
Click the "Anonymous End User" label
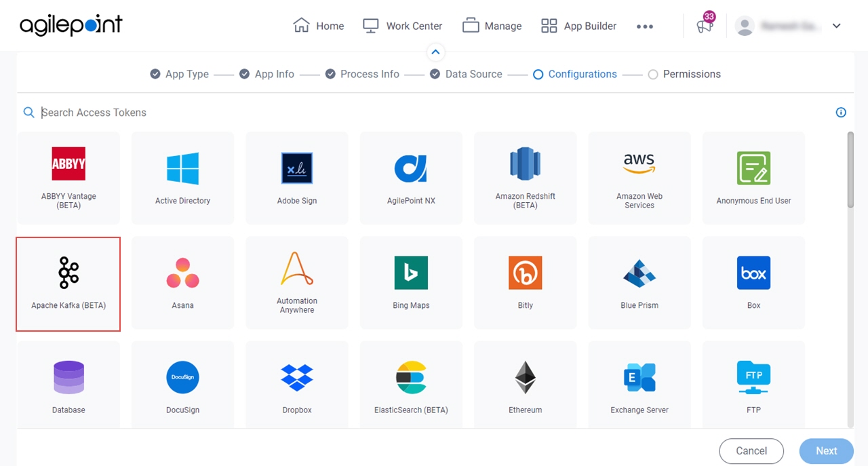tap(754, 201)
